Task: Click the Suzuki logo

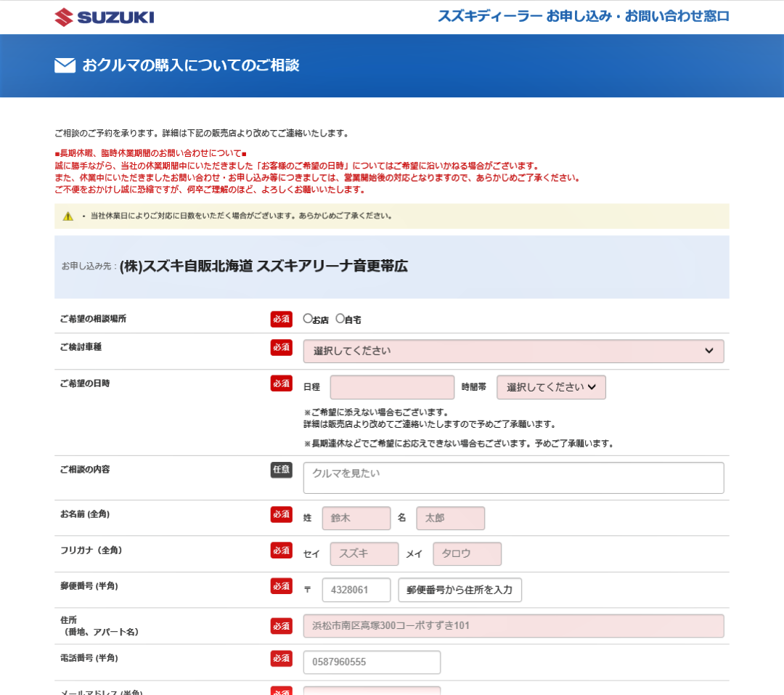Action: [104, 17]
